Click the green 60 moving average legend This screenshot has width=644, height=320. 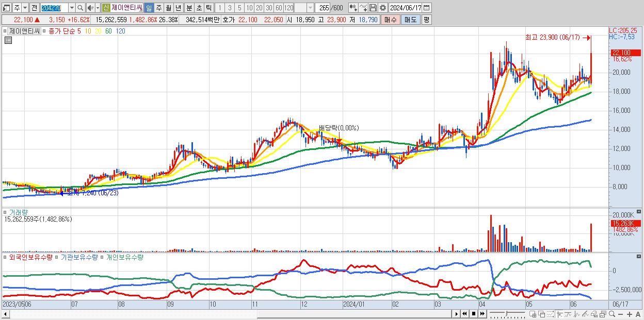click(x=108, y=31)
